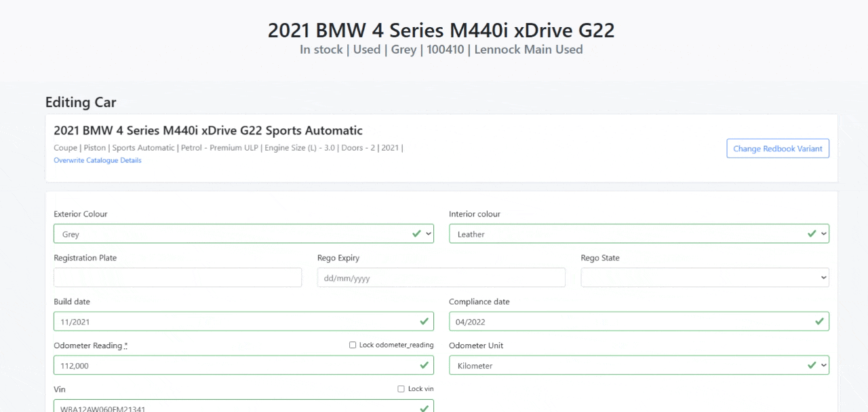Open the Overwrite Catalogue Details link

coord(98,161)
